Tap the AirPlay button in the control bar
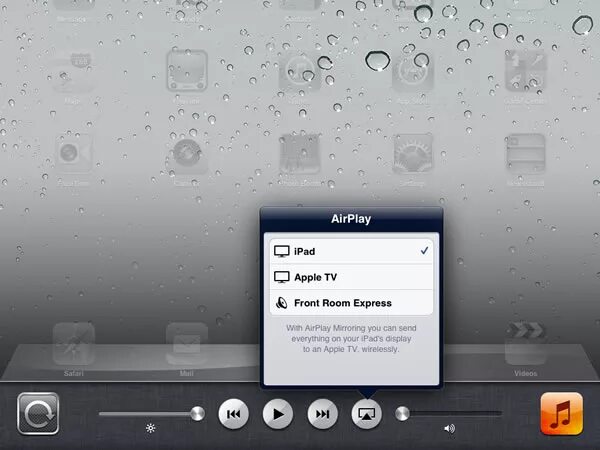 [367, 414]
